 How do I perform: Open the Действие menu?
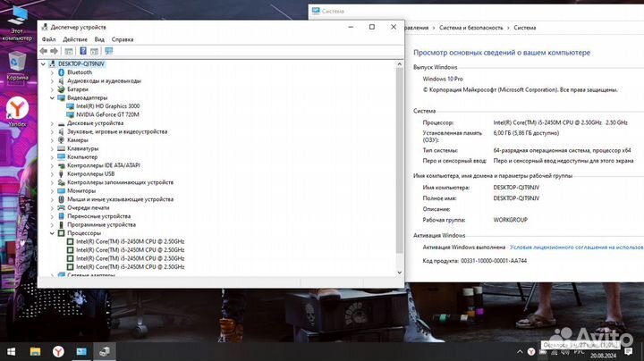75,39
